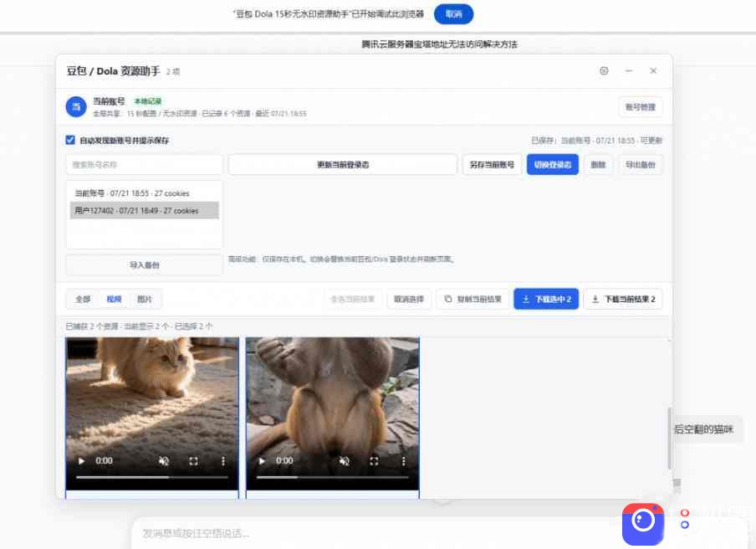The height and width of the screenshot is (549, 756).
Task: Click the 已捕获 2 个资源 status line
Action: [139, 326]
